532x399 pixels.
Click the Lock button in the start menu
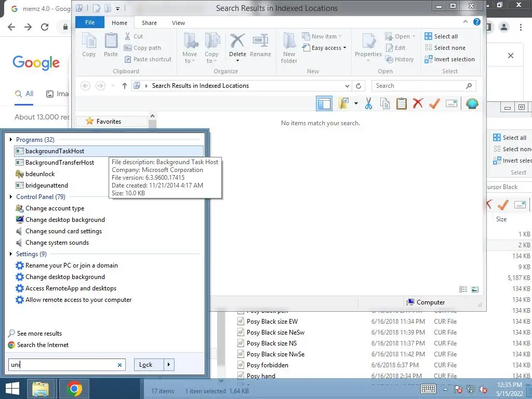149,365
